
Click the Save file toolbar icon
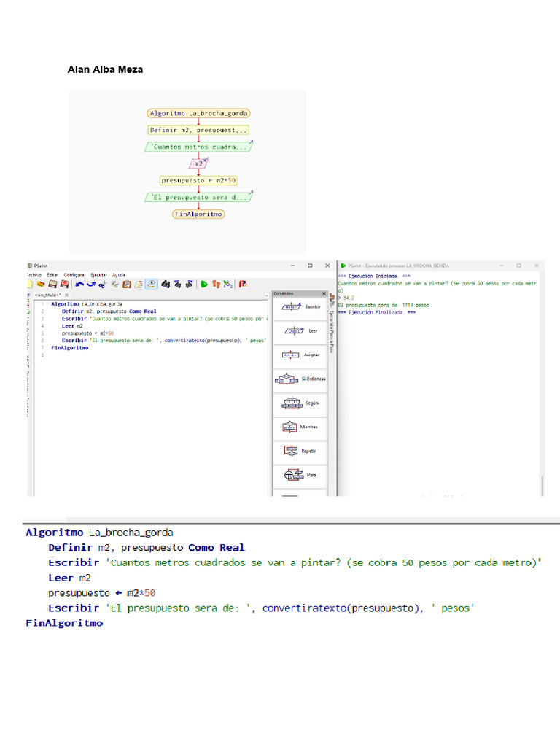pos(53,284)
